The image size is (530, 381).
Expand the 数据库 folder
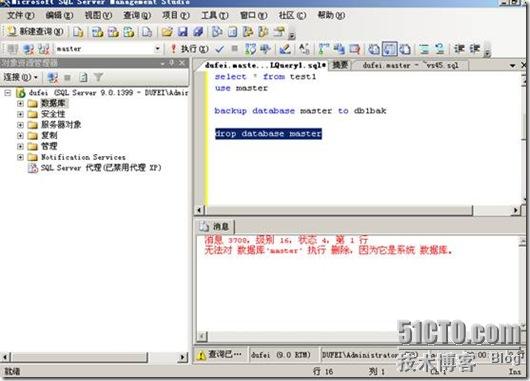click(20, 103)
